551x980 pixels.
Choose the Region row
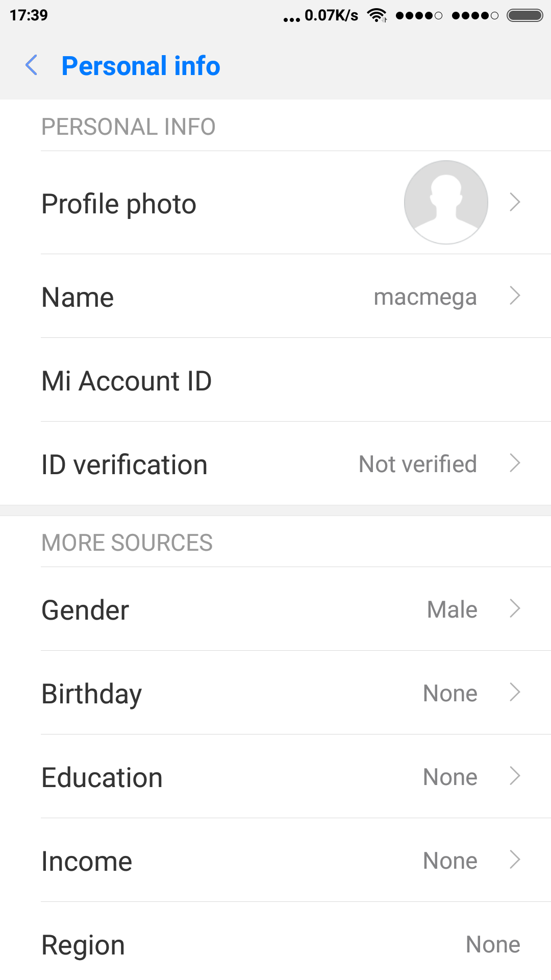point(83,945)
